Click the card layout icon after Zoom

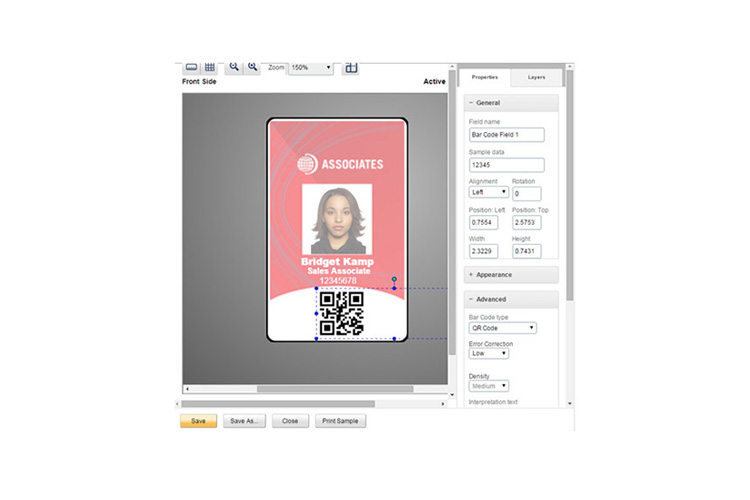(351, 67)
